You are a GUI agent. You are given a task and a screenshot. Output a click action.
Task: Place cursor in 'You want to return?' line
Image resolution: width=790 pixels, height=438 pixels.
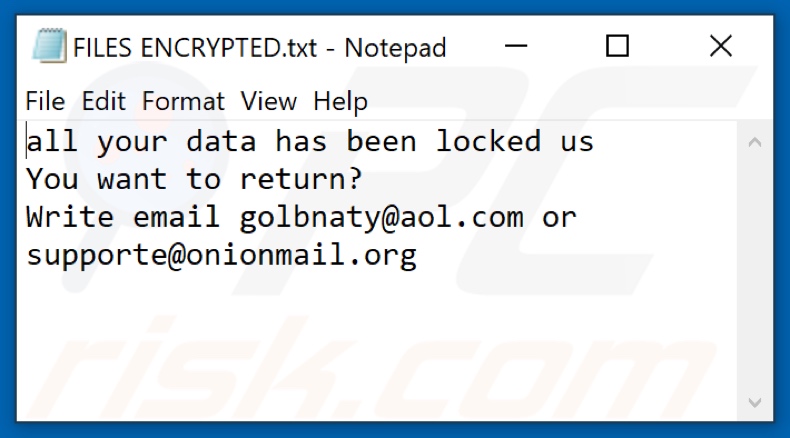(194, 180)
